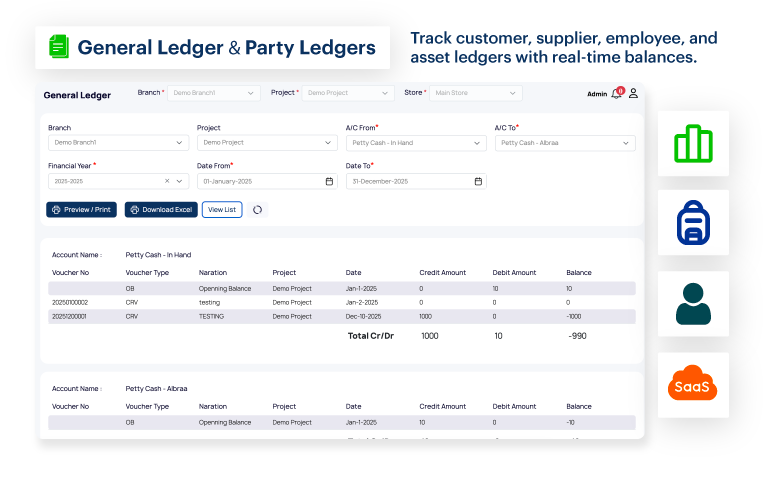Click the refresh circular arrow icon

click(x=257, y=210)
